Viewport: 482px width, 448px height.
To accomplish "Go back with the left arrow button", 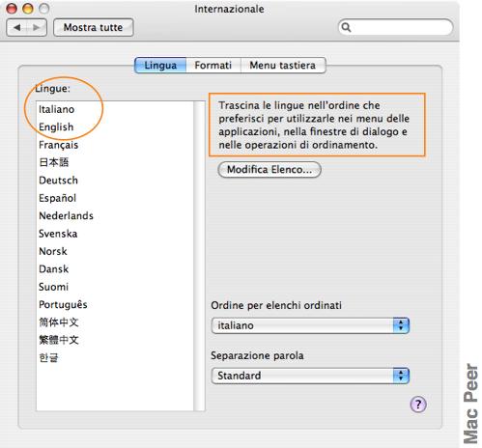I will click(x=16, y=28).
